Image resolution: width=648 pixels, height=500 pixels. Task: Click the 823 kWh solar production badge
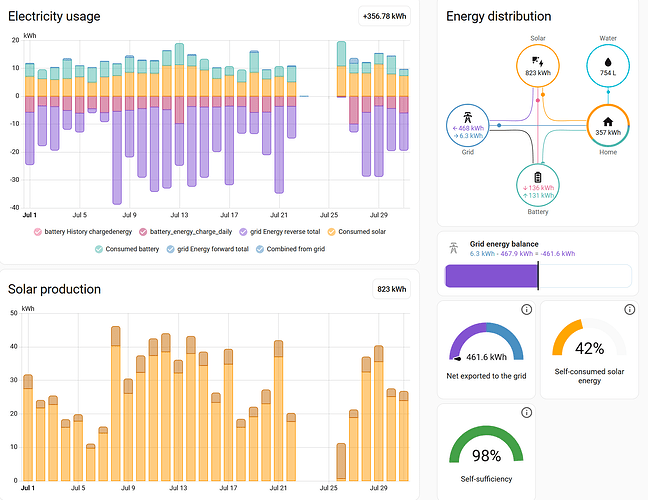391,289
